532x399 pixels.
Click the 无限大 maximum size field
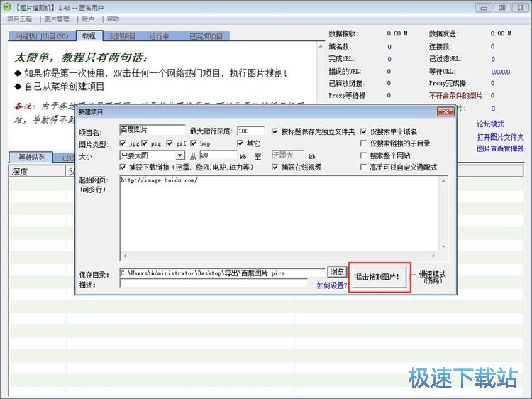coord(288,155)
